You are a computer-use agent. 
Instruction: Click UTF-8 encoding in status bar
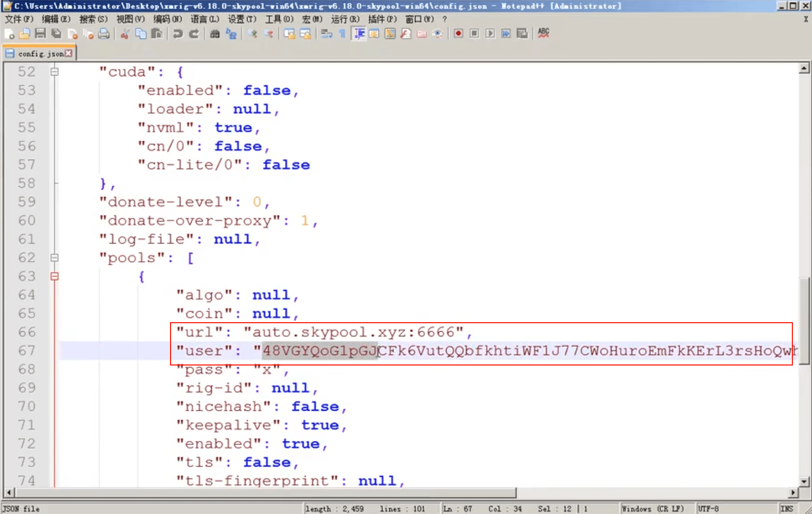tap(708, 508)
